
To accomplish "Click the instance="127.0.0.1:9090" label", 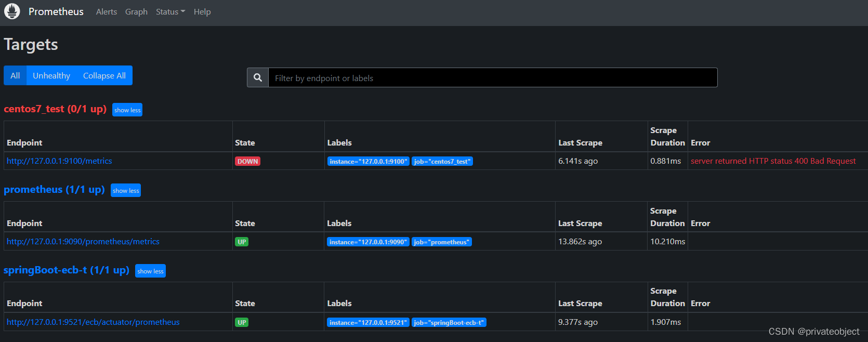I will pyautogui.click(x=369, y=242).
